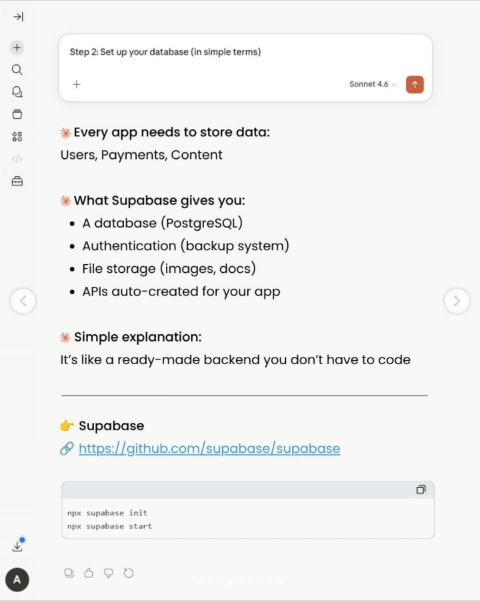Go to next slide with right chevron
The width and height of the screenshot is (480, 601).
click(x=457, y=301)
